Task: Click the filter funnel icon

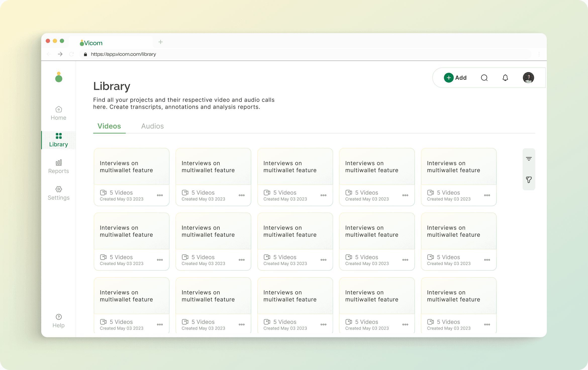Action: coord(529,180)
